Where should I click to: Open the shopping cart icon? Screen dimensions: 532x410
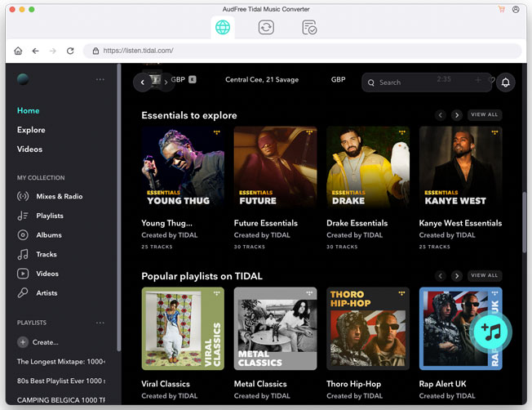(x=502, y=9)
